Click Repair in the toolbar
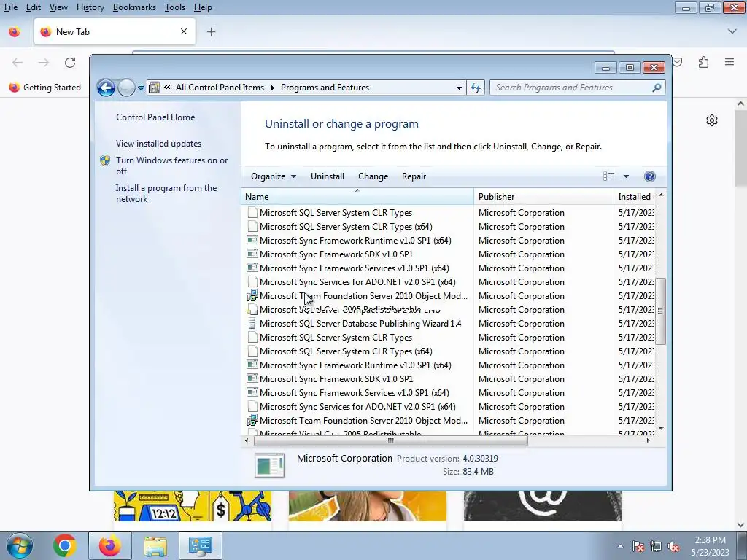 [414, 176]
